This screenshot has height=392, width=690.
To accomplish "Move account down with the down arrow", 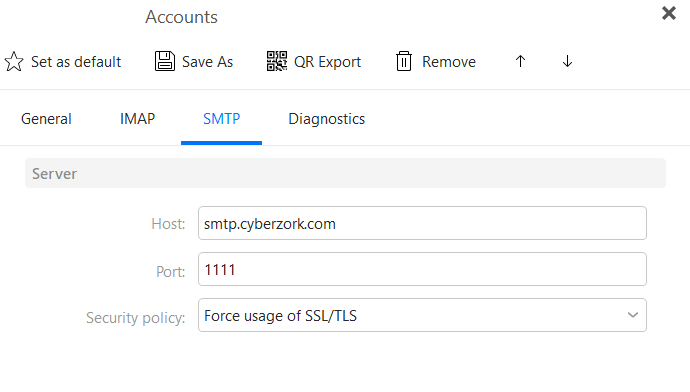I will [567, 61].
